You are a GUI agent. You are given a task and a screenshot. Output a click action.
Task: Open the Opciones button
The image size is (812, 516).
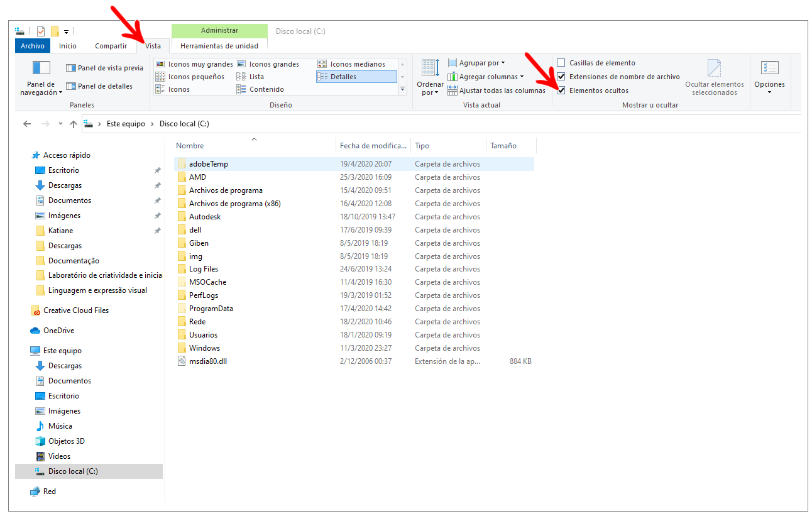pyautogui.click(x=769, y=78)
